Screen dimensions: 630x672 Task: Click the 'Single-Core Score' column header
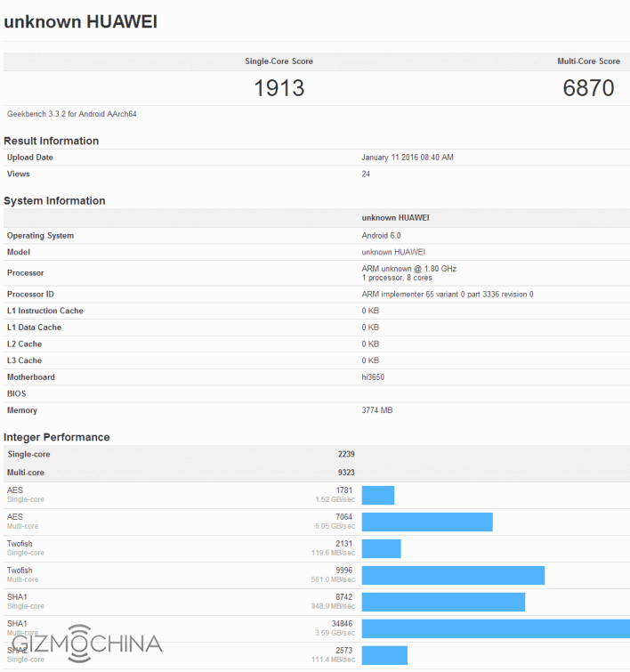tap(279, 61)
